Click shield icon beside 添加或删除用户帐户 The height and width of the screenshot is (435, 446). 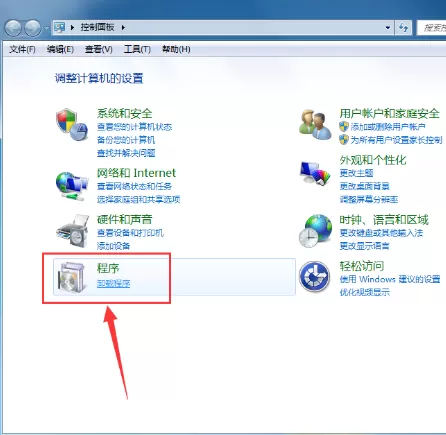[x=344, y=127]
